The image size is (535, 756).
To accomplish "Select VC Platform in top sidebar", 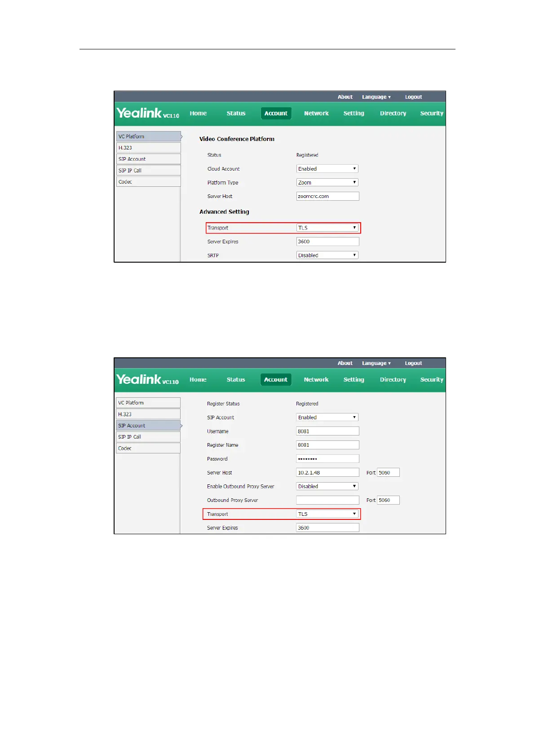I will pyautogui.click(x=149, y=136).
